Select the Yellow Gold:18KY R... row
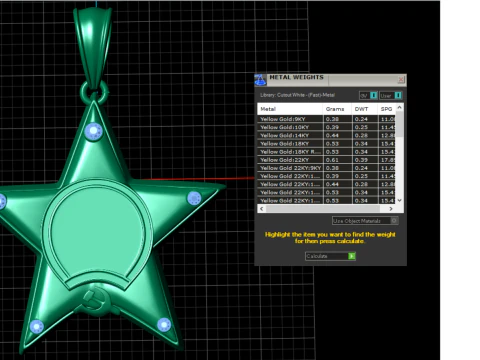Screen dimensions: 480x360 (x=327, y=152)
